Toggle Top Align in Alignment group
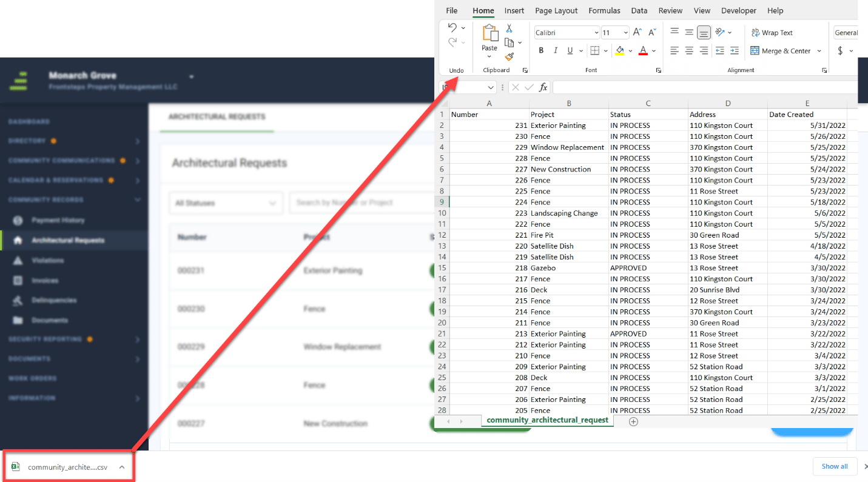868x482 pixels. tap(675, 32)
